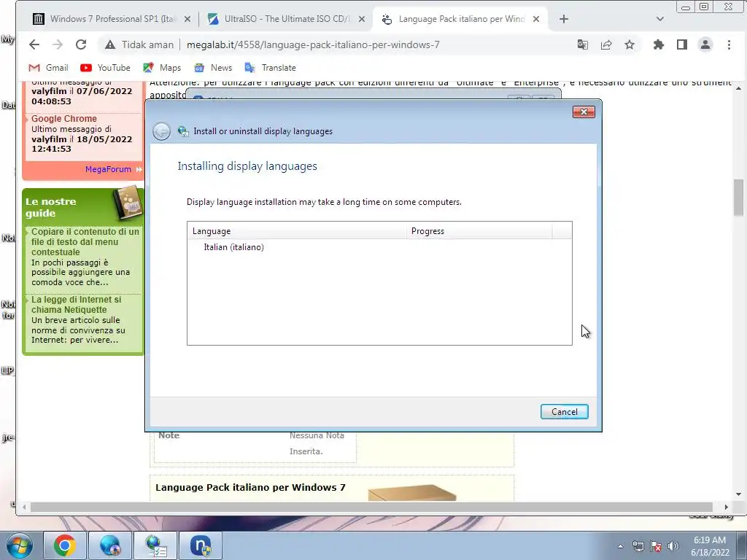Screen dimensions: 747x560
Task: Expand the Chrome tab search dropdown
Action: pos(659,19)
